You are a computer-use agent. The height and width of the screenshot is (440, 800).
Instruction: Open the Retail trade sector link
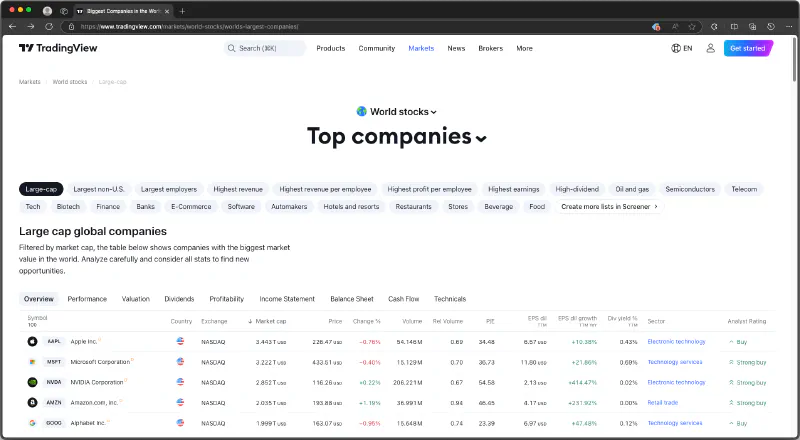click(x=663, y=403)
